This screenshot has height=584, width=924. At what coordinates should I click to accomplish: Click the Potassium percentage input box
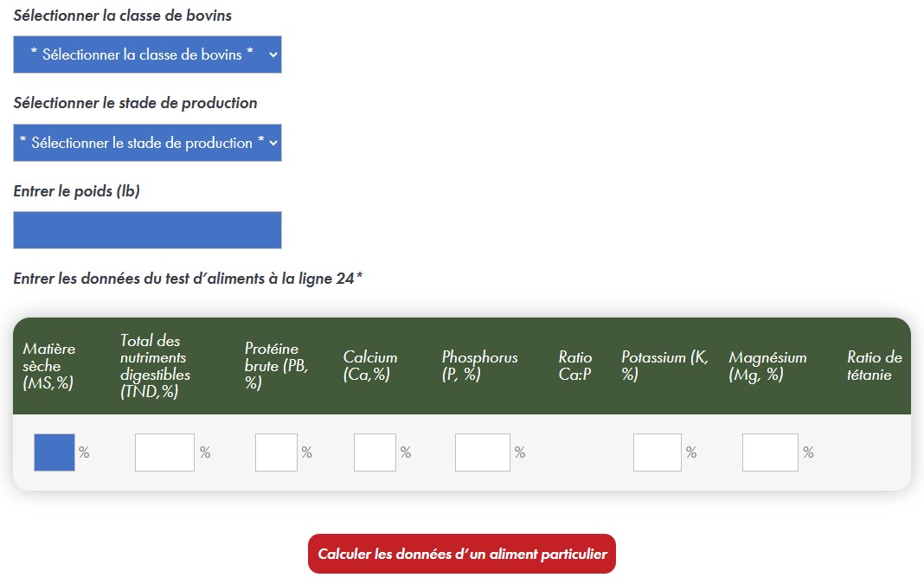(658, 452)
